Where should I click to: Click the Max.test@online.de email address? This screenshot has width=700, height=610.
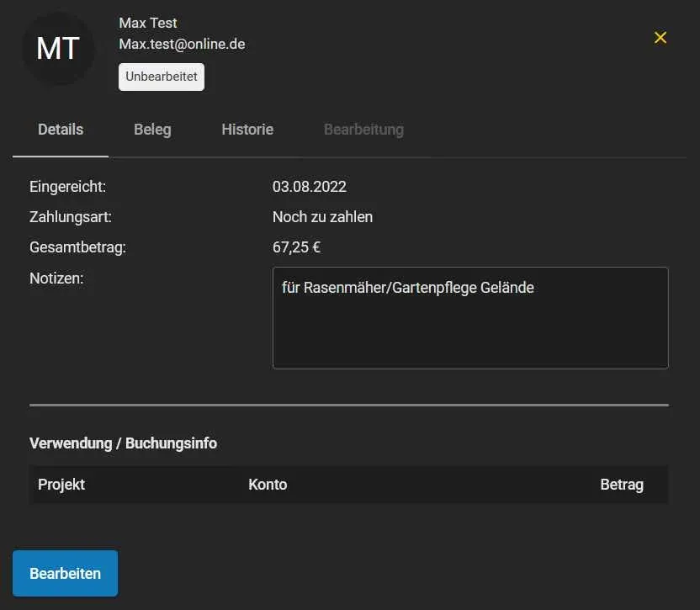tap(182, 44)
